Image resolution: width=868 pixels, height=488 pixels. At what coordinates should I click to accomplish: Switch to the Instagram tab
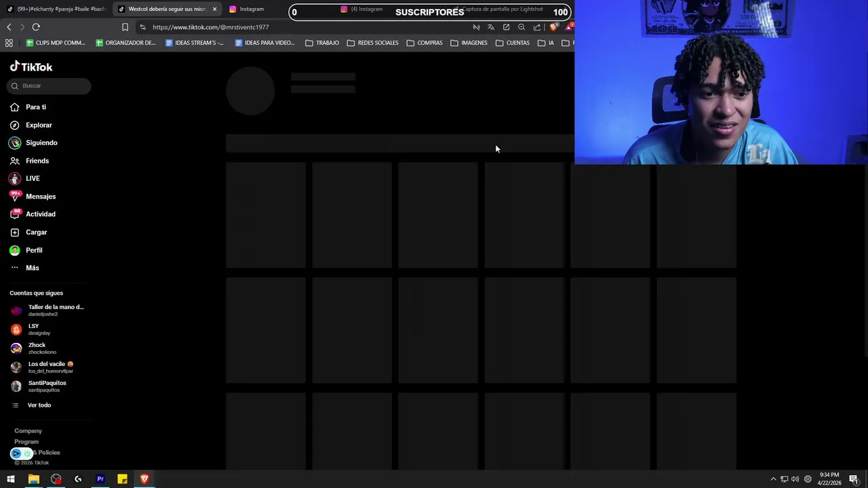coord(252,9)
